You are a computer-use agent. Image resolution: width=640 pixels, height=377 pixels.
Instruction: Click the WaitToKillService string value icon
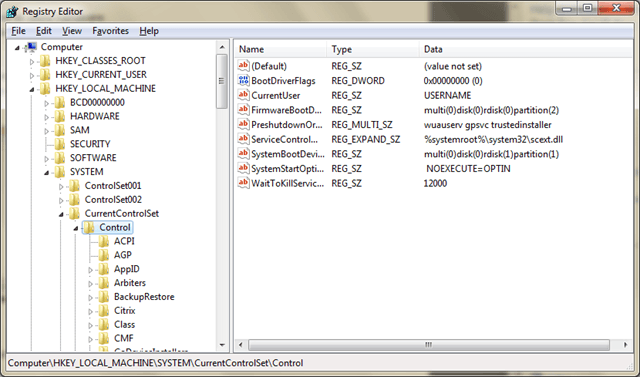pos(243,183)
